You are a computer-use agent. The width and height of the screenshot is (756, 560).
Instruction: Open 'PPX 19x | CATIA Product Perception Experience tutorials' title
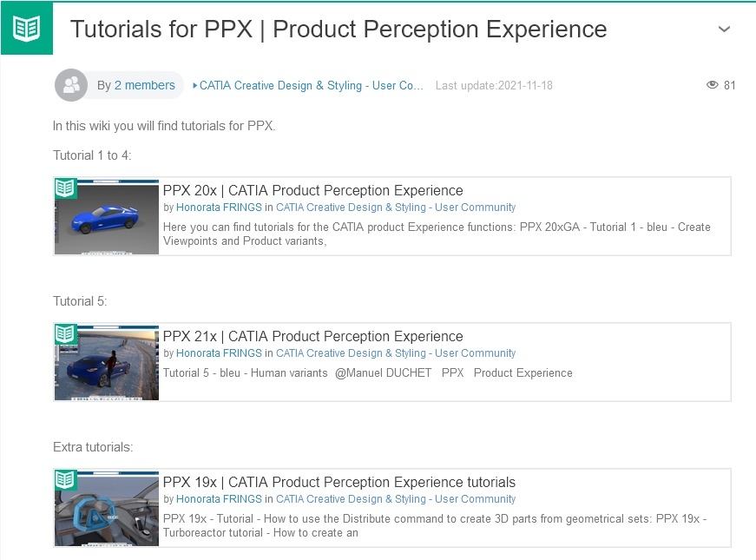(339, 482)
